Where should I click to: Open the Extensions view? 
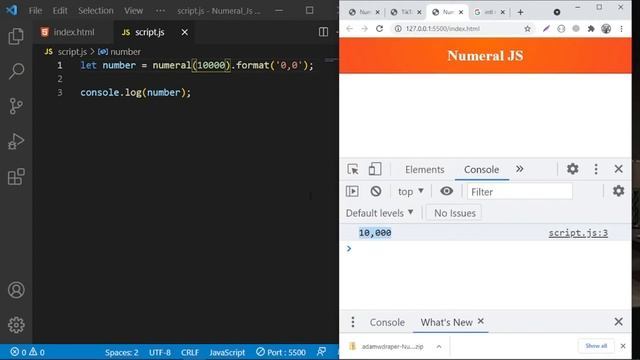[16, 177]
